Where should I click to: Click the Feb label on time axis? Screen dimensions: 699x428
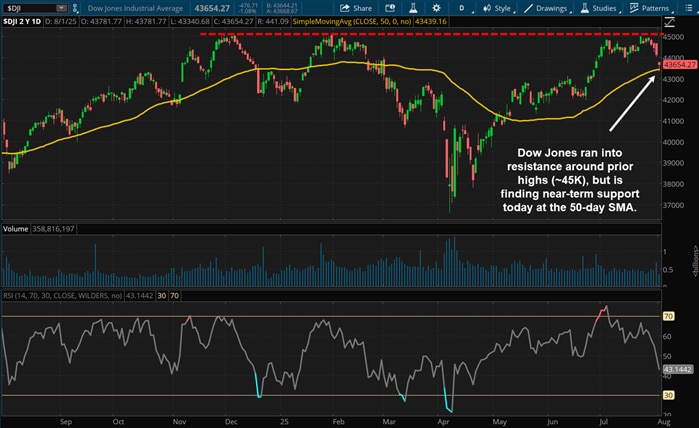[338, 422]
